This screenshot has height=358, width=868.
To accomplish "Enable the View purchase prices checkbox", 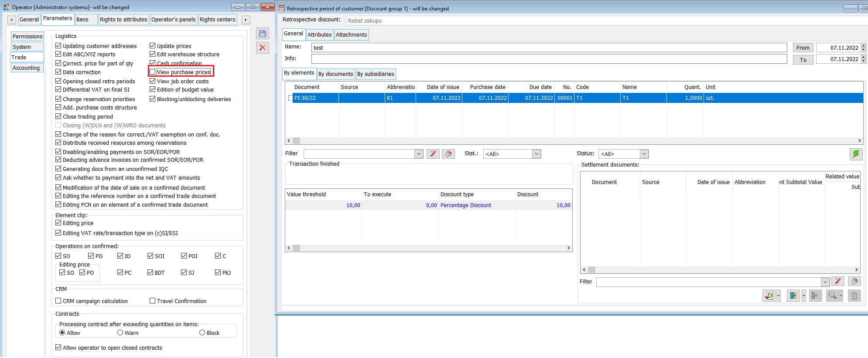I will (152, 72).
